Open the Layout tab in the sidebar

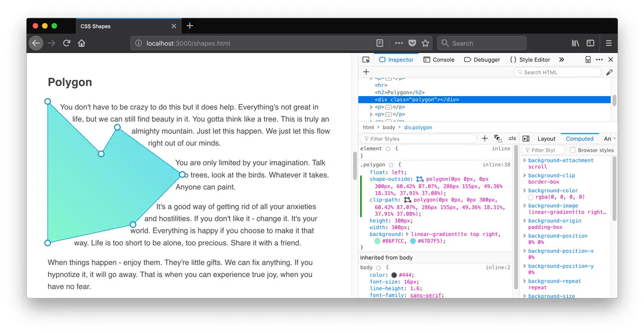tap(546, 139)
